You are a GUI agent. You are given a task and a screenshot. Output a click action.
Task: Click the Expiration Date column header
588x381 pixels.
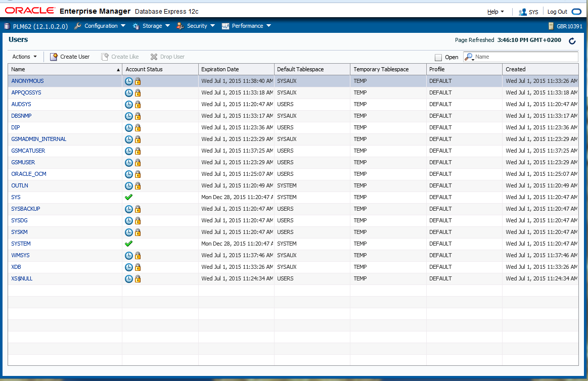(x=236, y=69)
